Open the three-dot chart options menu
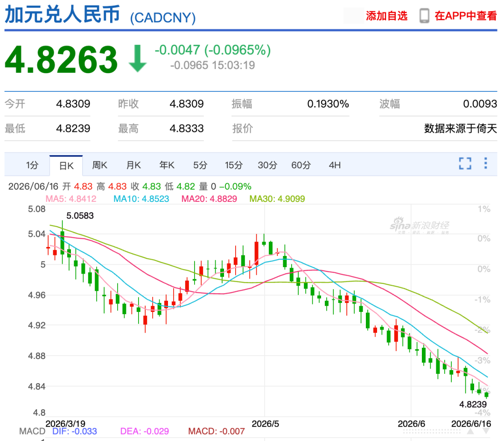 (486, 163)
